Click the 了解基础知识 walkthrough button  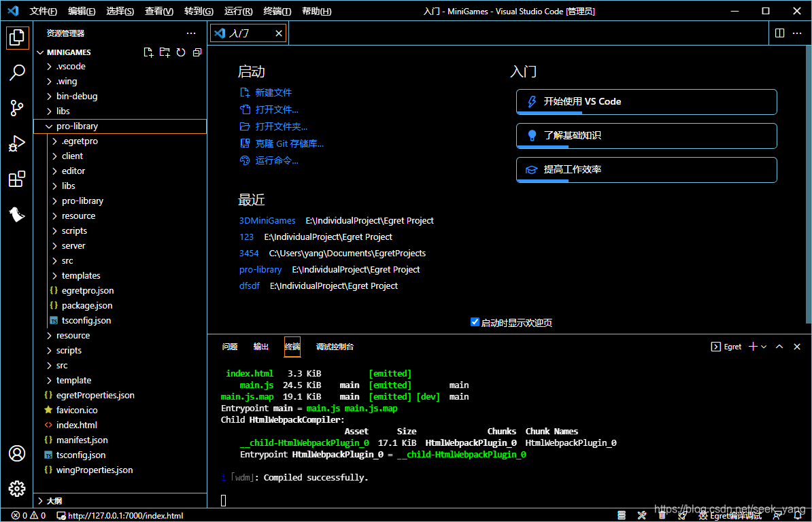pyautogui.click(x=646, y=135)
